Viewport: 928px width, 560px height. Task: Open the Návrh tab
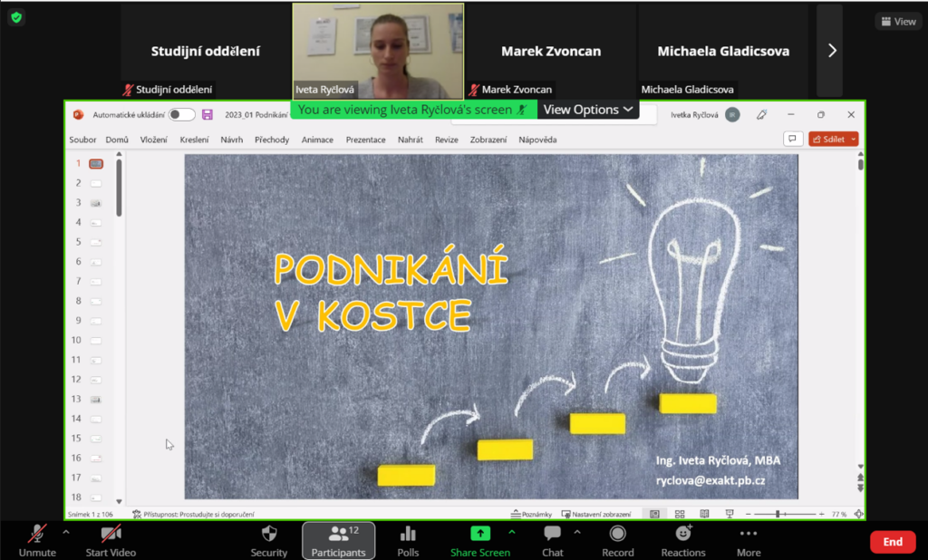(x=231, y=140)
